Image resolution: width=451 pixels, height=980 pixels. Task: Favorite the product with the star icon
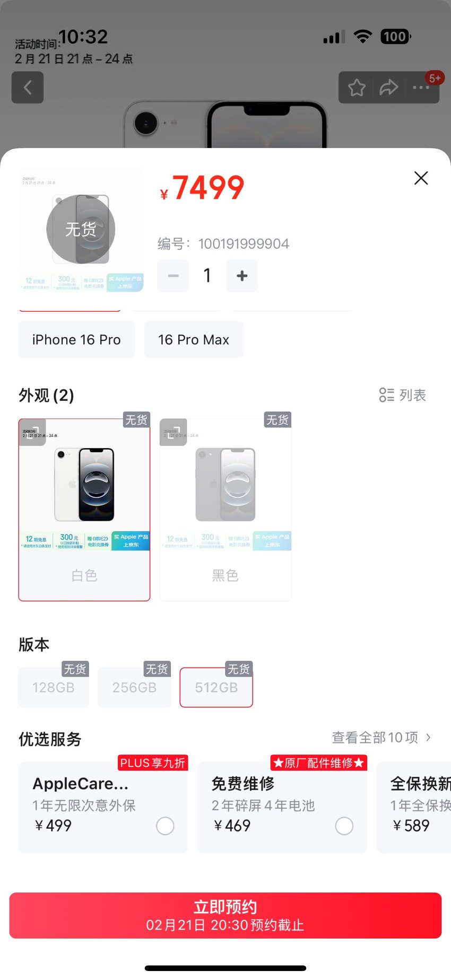point(357,87)
